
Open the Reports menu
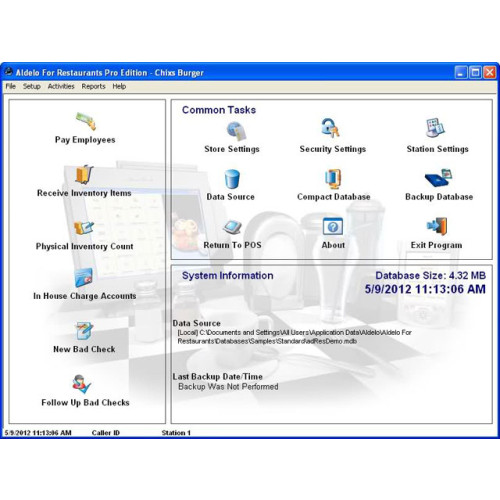[x=93, y=86]
